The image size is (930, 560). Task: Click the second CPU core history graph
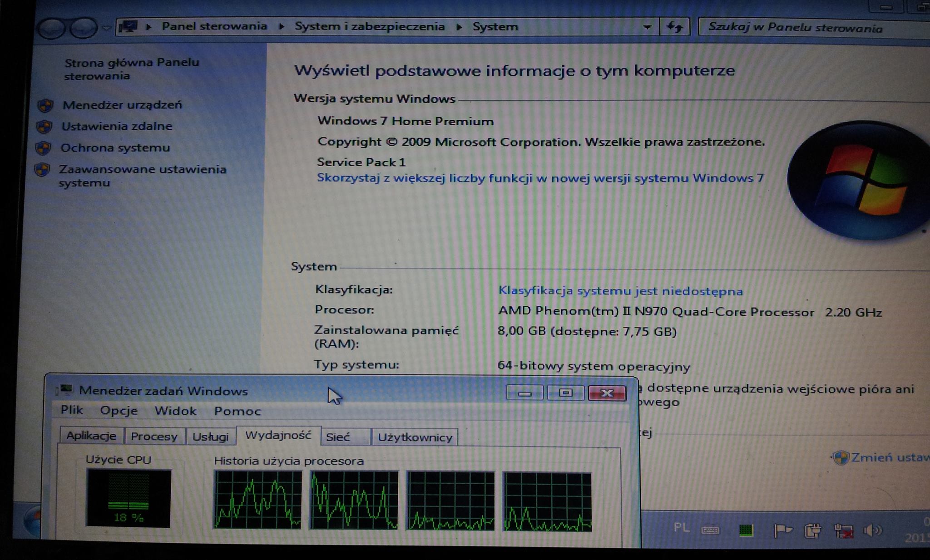[354, 500]
